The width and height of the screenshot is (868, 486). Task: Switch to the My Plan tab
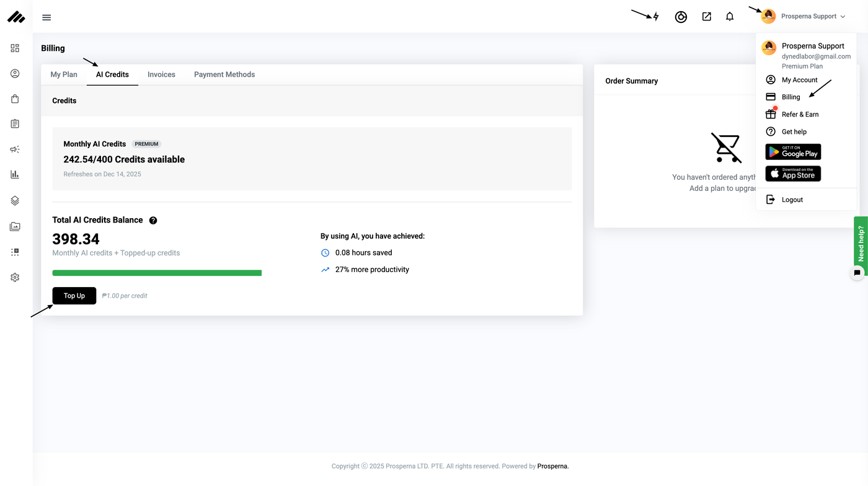click(64, 74)
